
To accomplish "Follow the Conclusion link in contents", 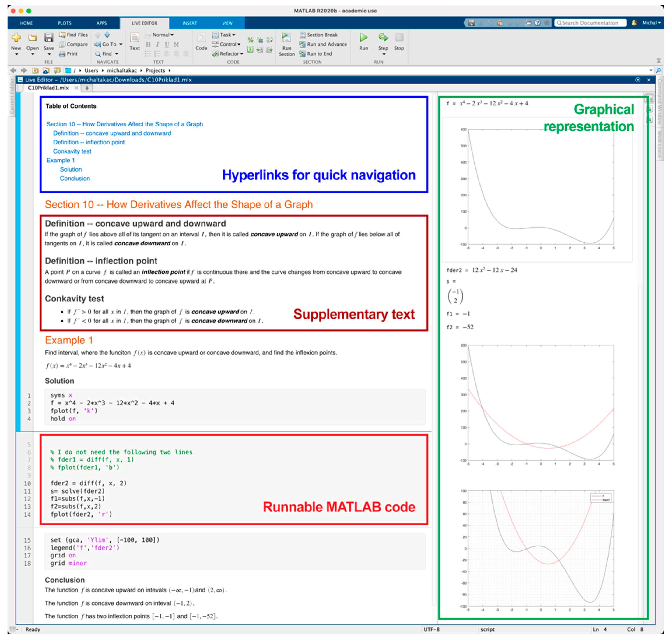I will click(75, 178).
